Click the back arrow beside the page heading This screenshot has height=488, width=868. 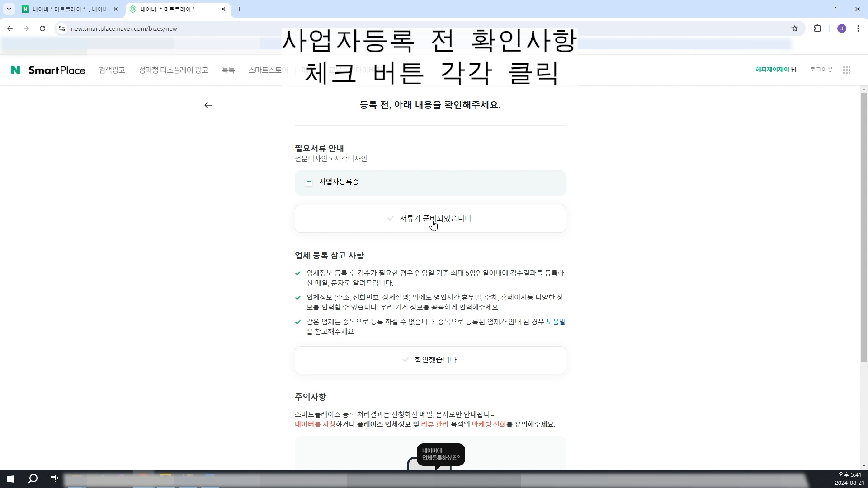pyautogui.click(x=208, y=105)
